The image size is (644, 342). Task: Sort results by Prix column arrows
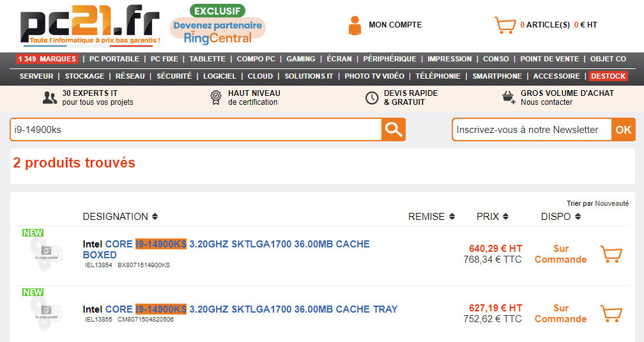(506, 217)
